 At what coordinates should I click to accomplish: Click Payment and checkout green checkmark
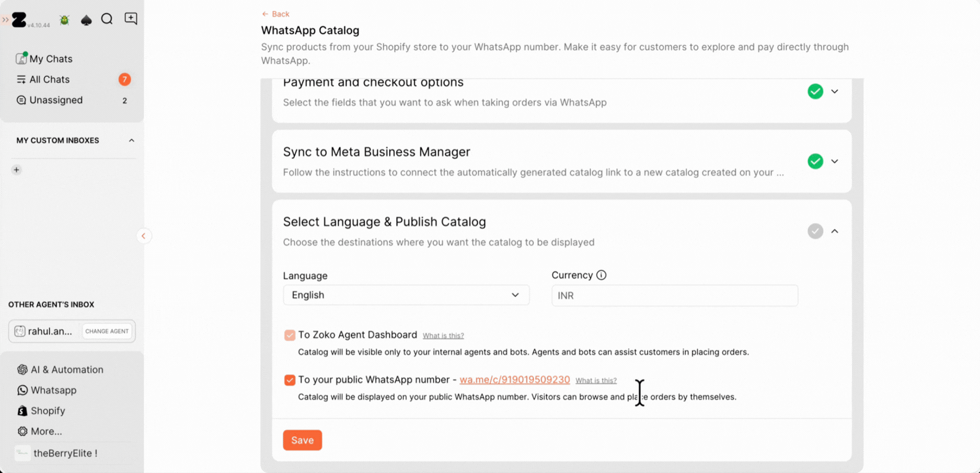pos(815,91)
